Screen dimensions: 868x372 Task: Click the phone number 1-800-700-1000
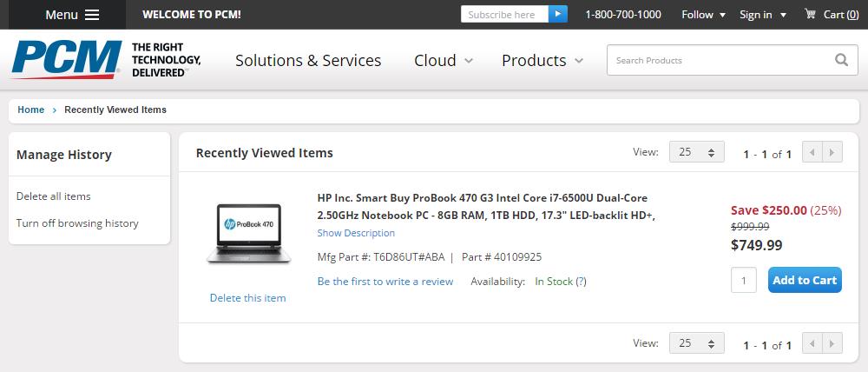pyautogui.click(x=623, y=15)
